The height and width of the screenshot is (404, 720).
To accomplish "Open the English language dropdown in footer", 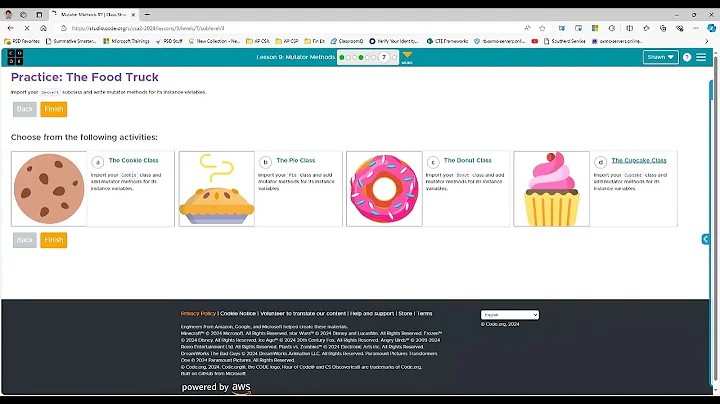I will coord(510,315).
